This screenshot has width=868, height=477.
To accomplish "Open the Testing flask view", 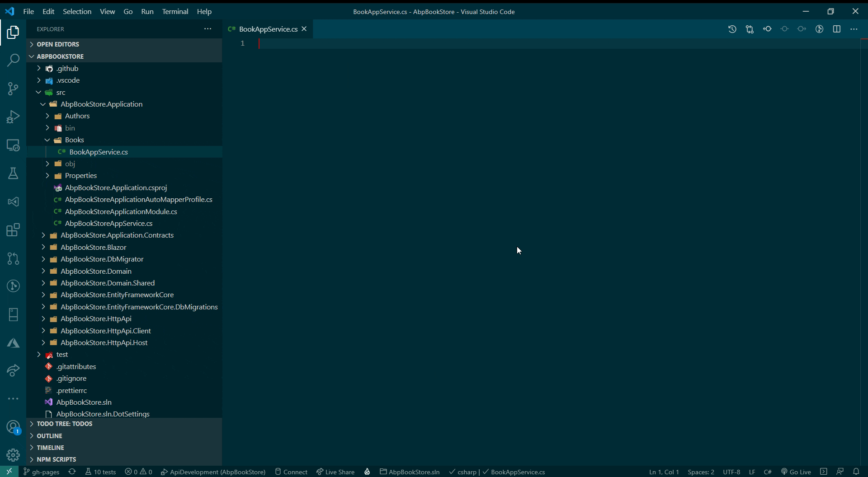I will click(13, 173).
